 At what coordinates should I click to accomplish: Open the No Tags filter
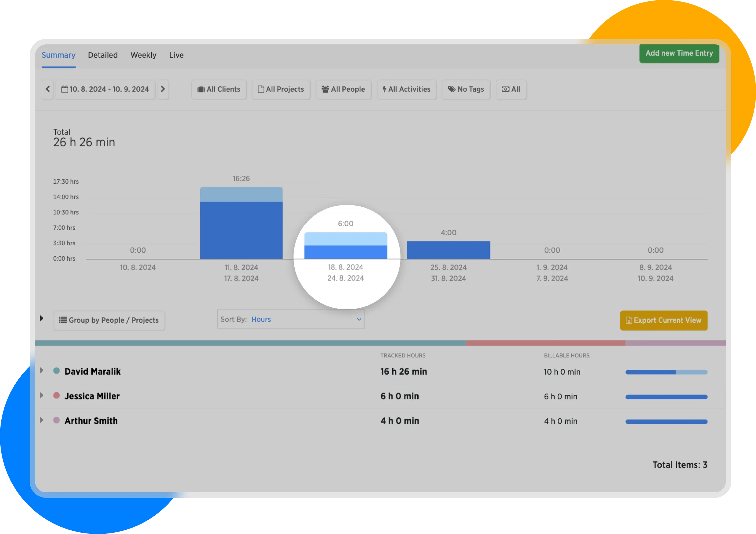[466, 89]
